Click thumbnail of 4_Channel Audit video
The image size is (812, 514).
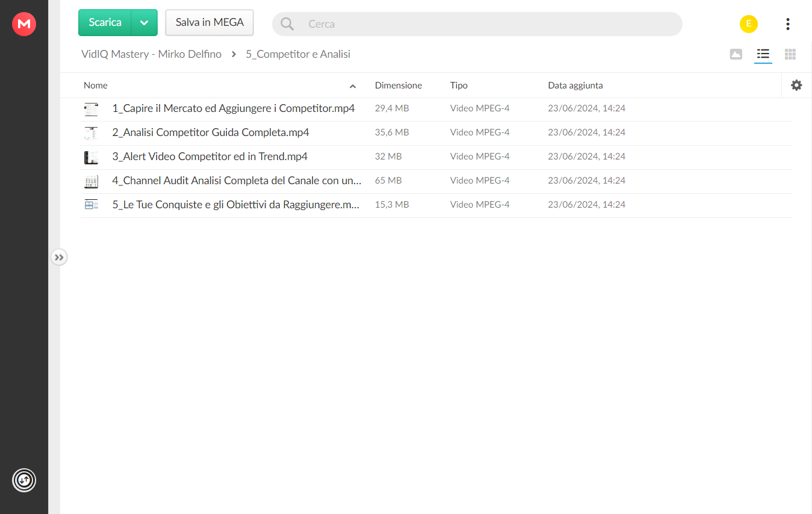91,181
